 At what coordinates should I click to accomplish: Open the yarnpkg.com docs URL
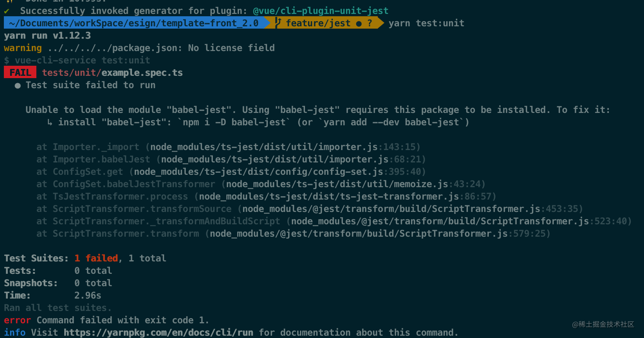click(158, 333)
